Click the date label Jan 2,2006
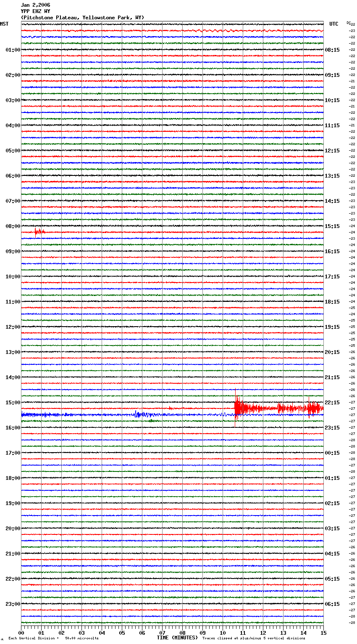This screenshot has height=644, width=357. click(36, 5)
